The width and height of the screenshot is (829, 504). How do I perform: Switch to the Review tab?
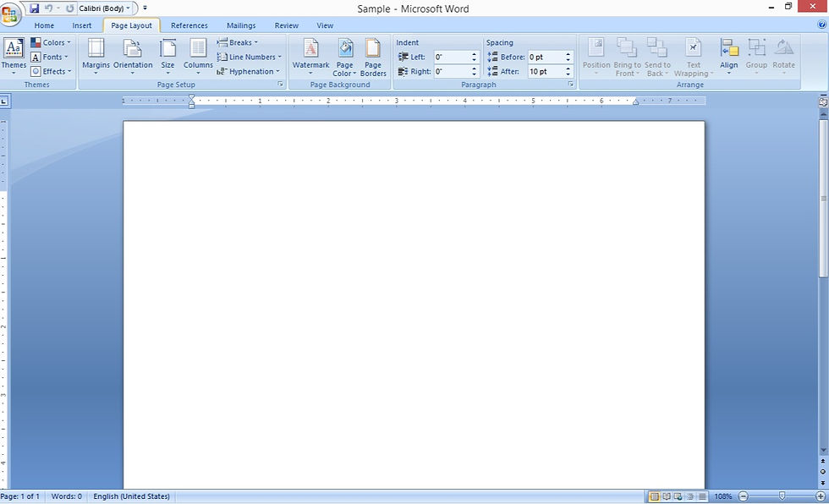[287, 25]
